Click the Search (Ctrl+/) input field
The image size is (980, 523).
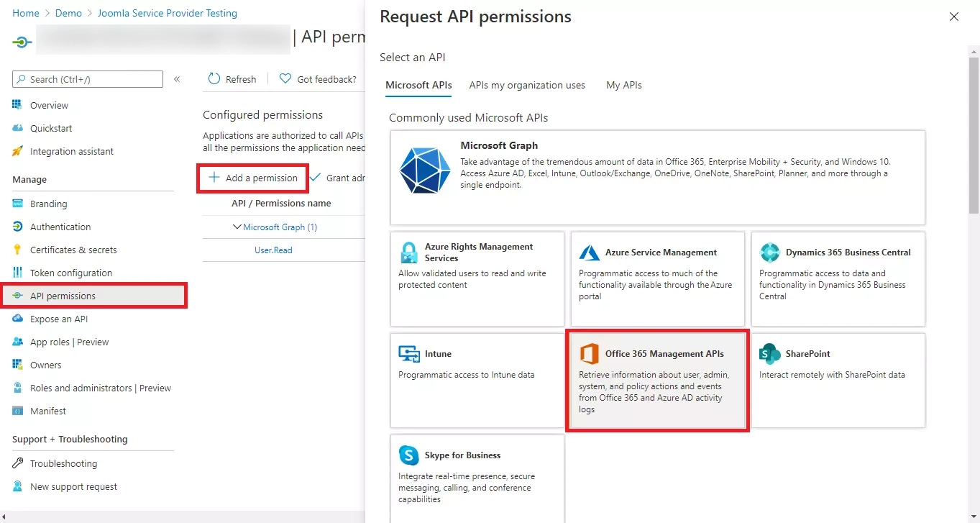coord(88,79)
